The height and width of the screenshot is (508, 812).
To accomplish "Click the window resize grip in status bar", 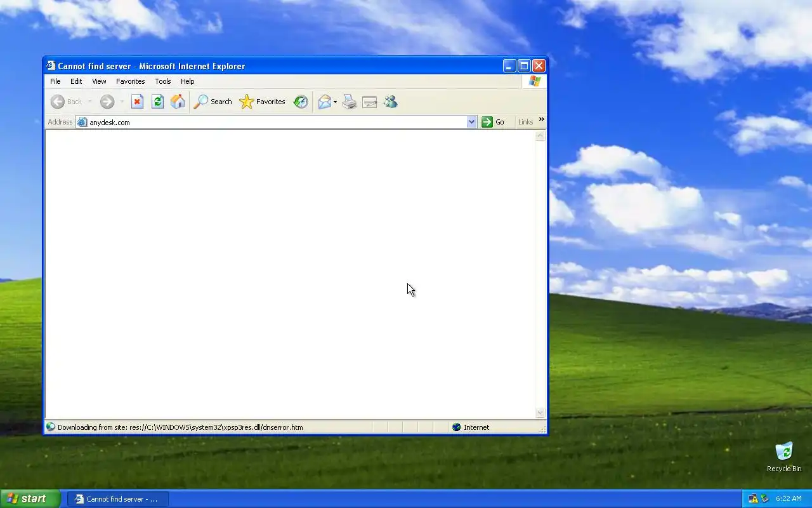I will click(542, 430).
